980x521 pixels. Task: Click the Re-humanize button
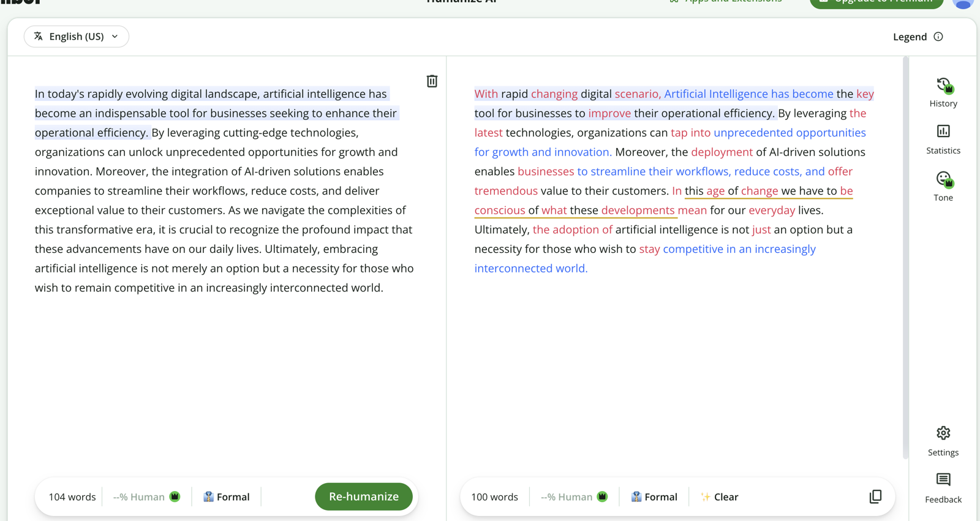pos(364,497)
